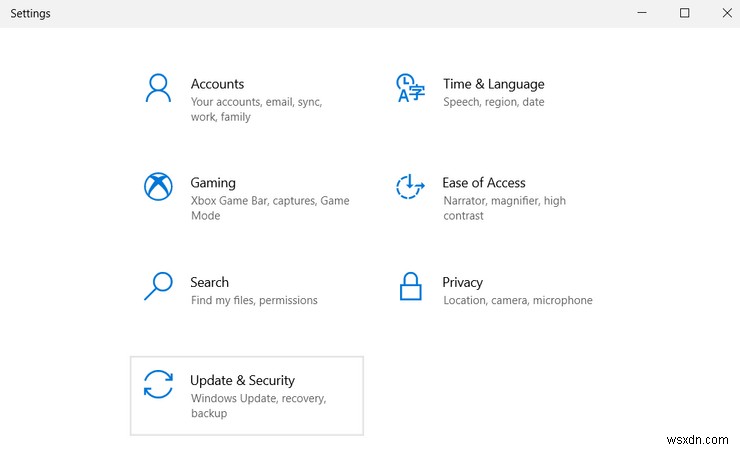Maximize the Settings window
The image size is (740, 450).
point(685,13)
